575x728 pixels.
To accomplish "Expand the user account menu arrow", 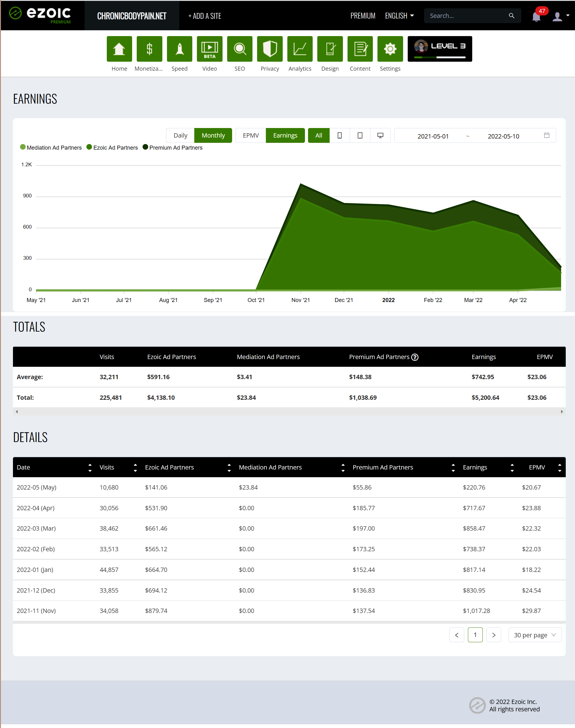I will [568, 15].
